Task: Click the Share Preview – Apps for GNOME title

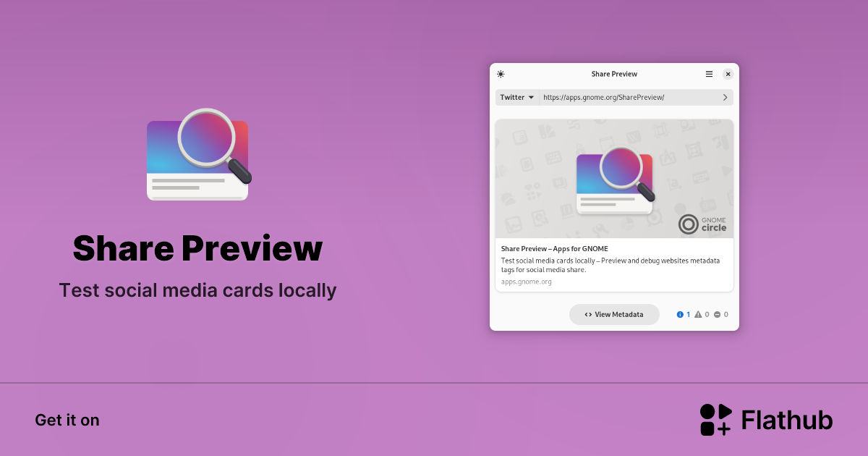Action: 554,248
